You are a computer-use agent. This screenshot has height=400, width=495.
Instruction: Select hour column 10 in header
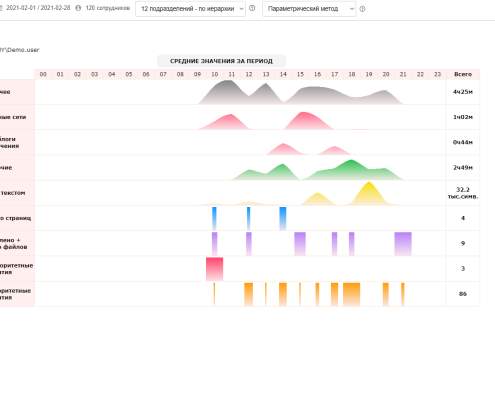215,74
